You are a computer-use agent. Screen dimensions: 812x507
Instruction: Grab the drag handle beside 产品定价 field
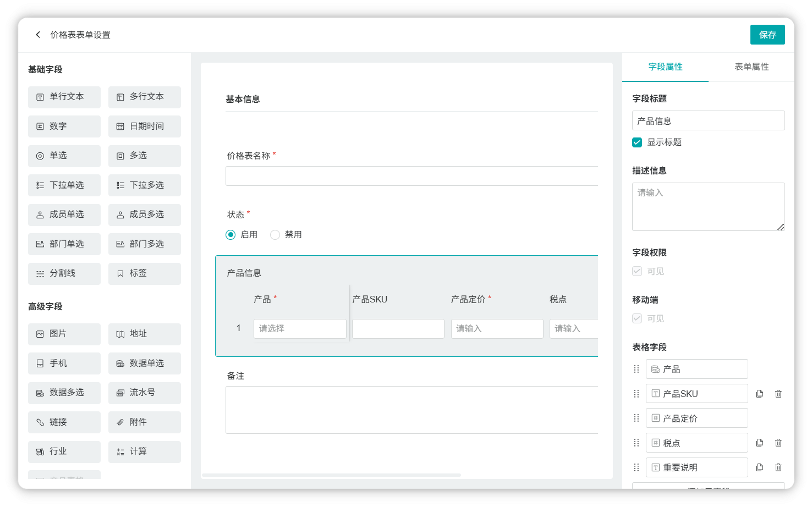pyautogui.click(x=637, y=418)
